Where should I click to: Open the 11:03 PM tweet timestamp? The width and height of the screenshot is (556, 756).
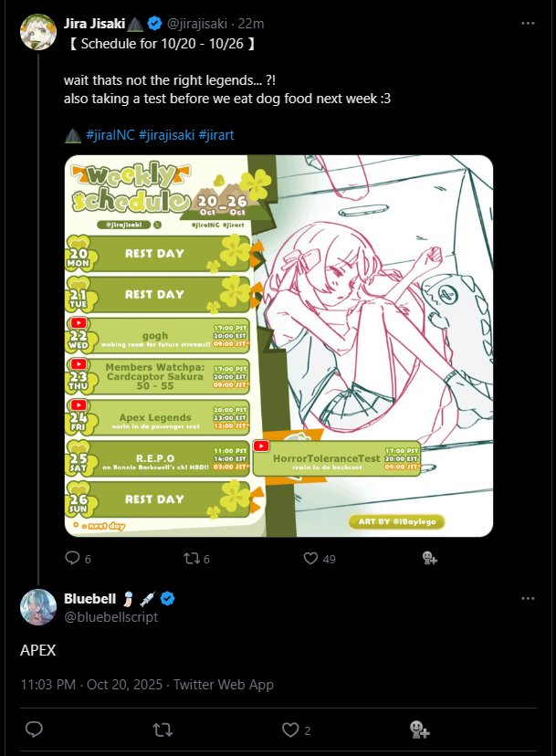coord(47,685)
